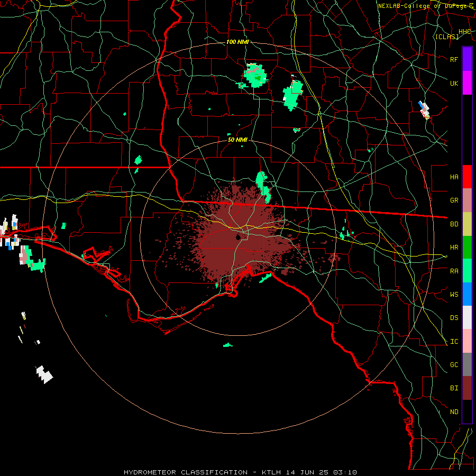The height and width of the screenshot is (476, 476).
Task: Click the 03:10 timestamp text
Action: click(x=345, y=472)
